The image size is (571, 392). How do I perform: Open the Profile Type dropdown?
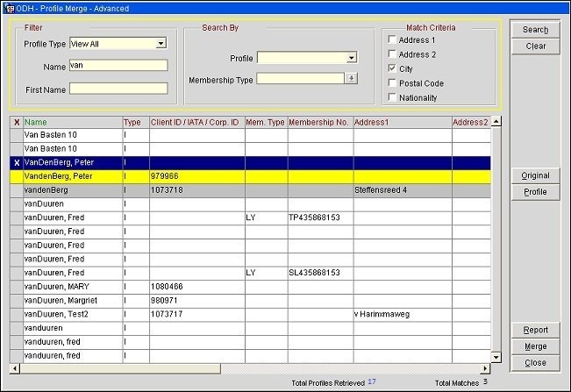161,43
